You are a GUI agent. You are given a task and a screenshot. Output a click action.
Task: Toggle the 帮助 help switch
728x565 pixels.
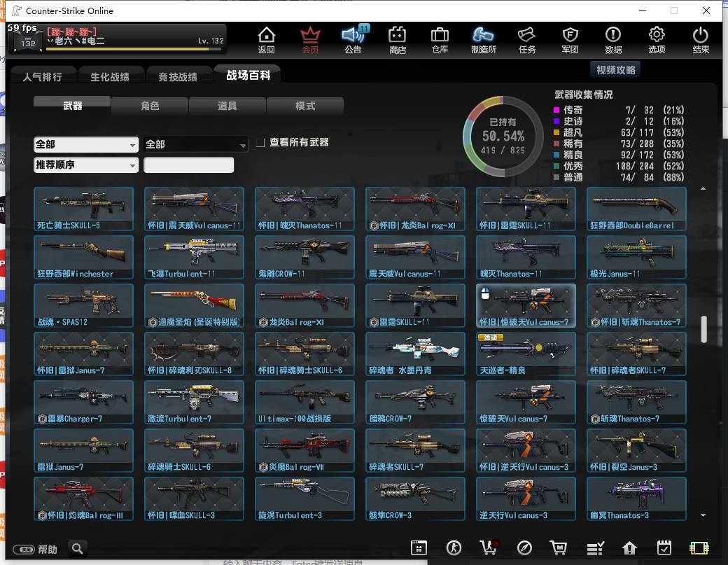24,550
